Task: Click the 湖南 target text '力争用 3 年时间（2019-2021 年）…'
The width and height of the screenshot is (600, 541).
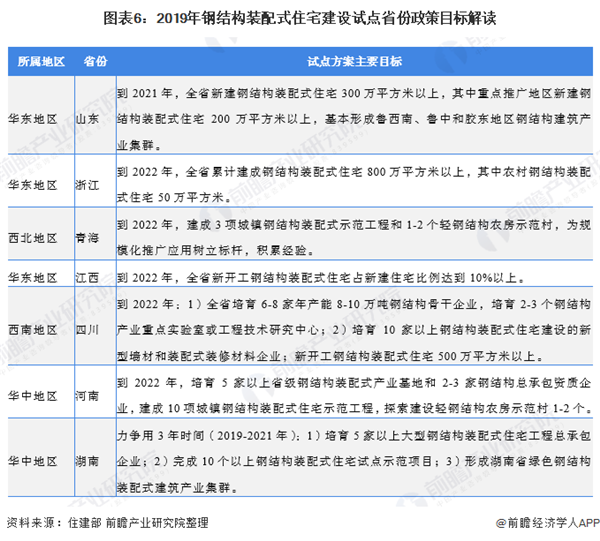Action: click(354, 461)
